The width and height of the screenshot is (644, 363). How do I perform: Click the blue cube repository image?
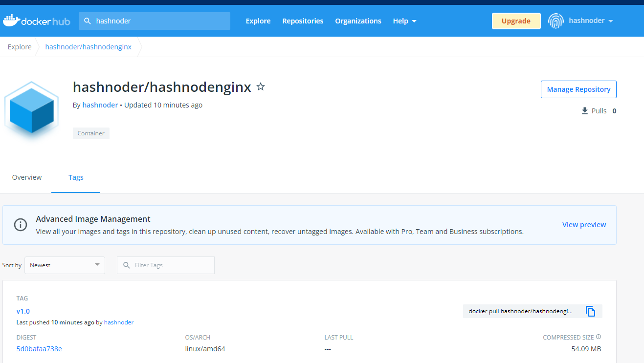click(x=32, y=110)
